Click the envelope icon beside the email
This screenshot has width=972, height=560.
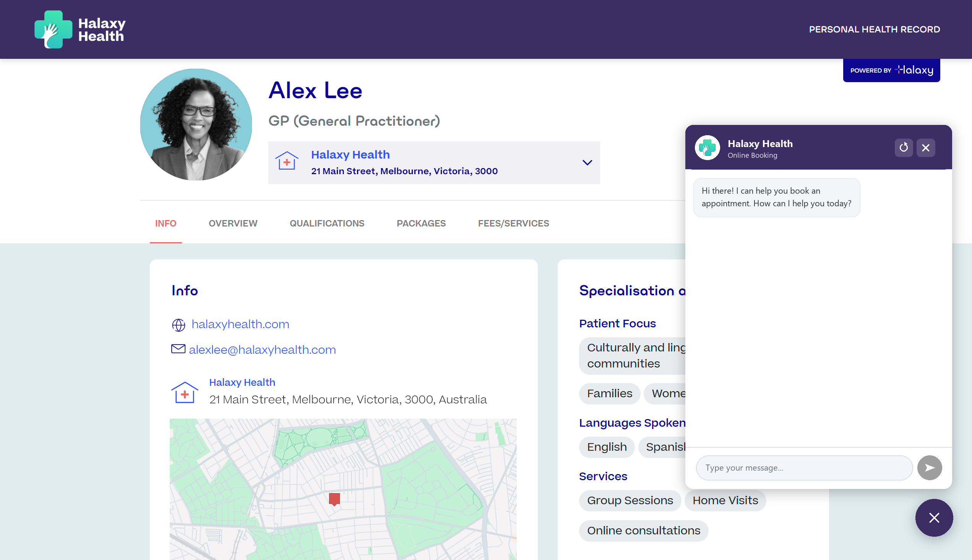click(x=178, y=349)
